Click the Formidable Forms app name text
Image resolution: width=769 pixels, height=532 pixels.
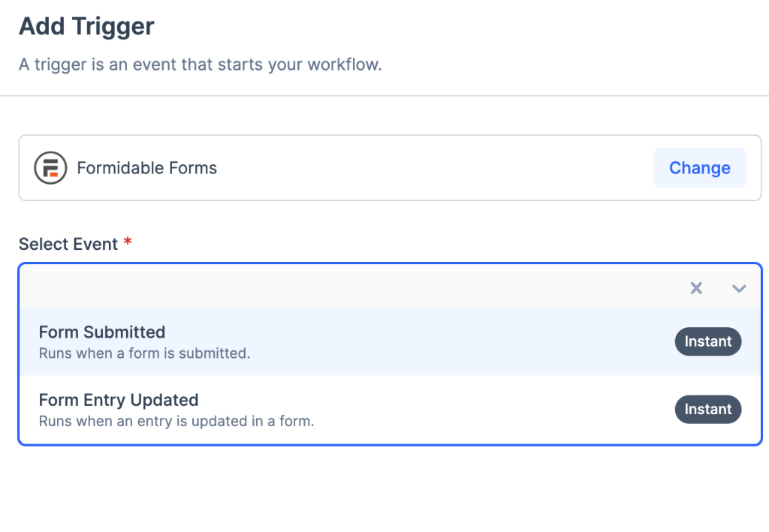[x=147, y=168]
